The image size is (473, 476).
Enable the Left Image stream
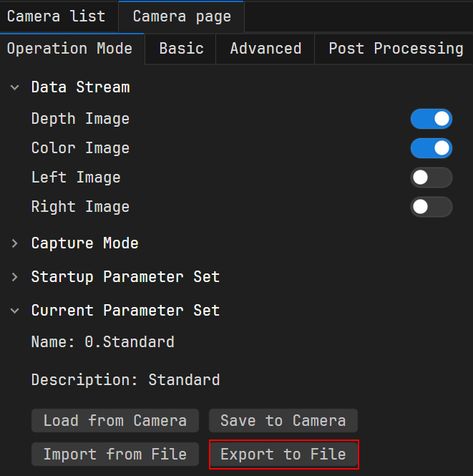[431, 178]
